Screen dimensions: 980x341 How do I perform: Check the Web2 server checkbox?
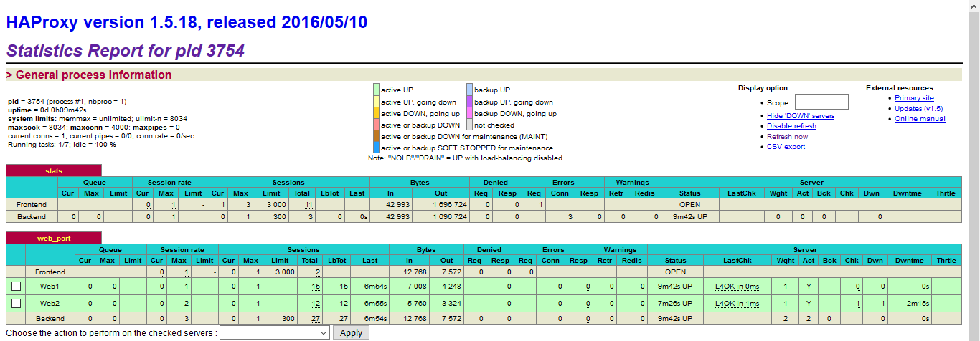point(16,304)
